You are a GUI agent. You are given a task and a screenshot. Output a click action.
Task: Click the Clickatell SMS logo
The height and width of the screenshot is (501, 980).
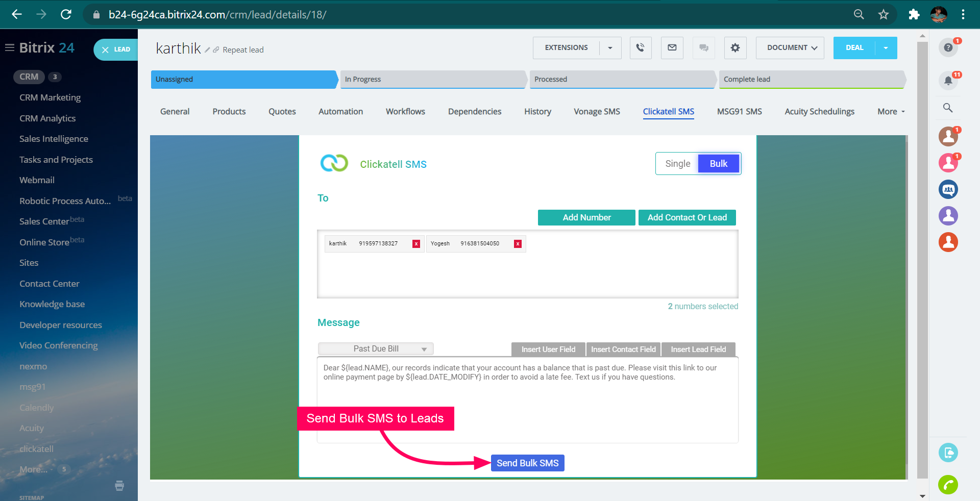(x=334, y=164)
